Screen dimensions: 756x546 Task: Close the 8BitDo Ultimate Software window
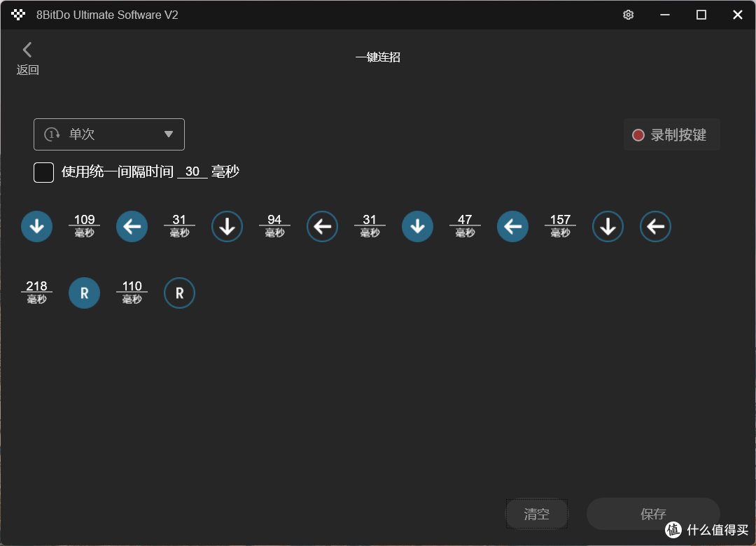click(737, 15)
